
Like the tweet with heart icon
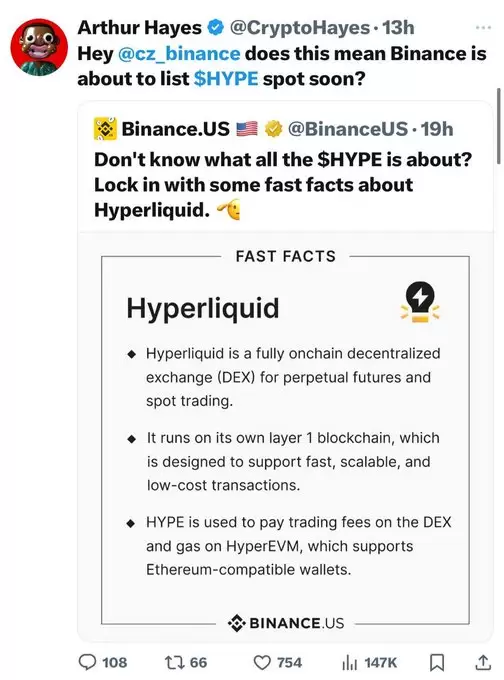262,663
